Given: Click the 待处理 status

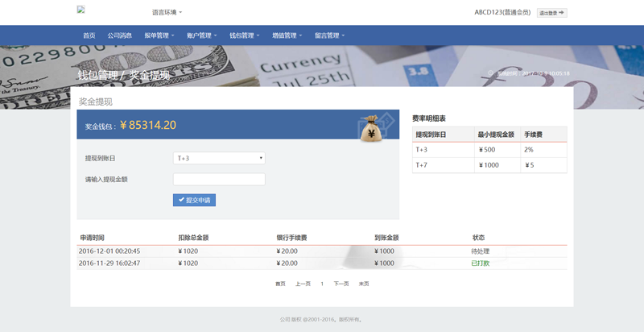Looking at the screenshot, I should point(480,251).
